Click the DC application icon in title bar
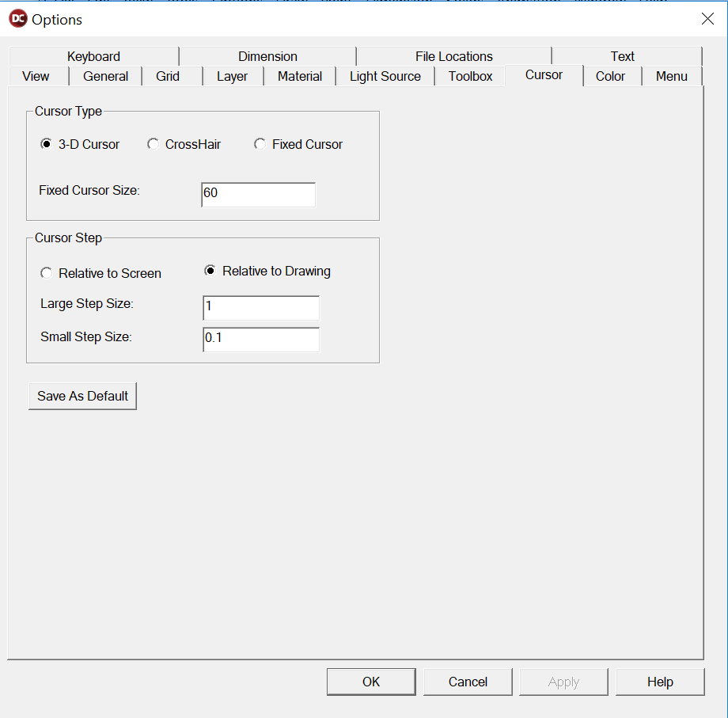The width and height of the screenshot is (728, 718). pos(18,18)
